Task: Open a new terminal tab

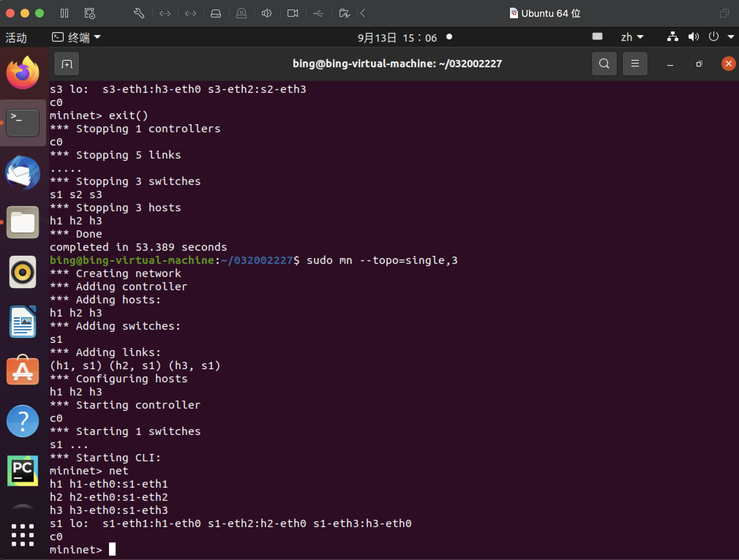Action: pyautogui.click(x=67, y=64)
